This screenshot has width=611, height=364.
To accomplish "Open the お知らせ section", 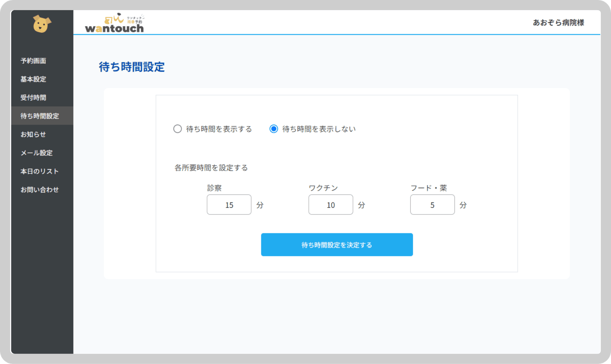I will [33, 134].
